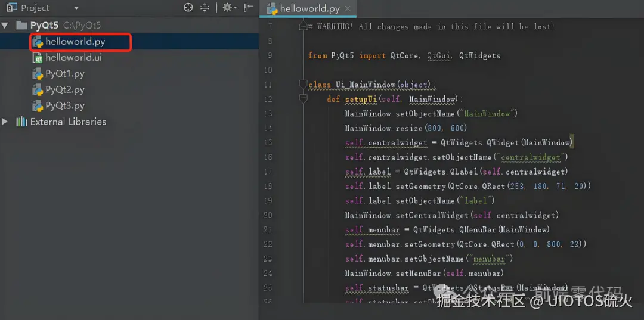Viewport: 644px width, 320px height.
Task: Click the Ui_MainWindow class name
Action: tap(366, 85)
